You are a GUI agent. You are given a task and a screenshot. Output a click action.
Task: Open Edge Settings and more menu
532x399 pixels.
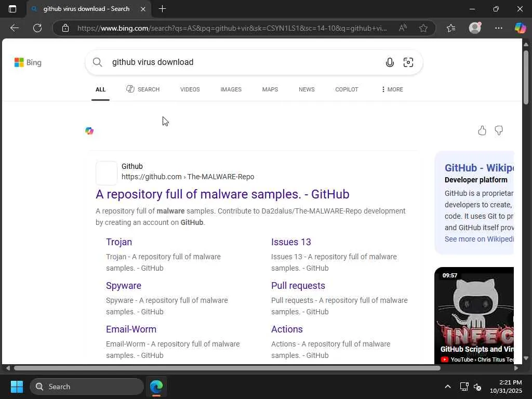coord(498,28)
